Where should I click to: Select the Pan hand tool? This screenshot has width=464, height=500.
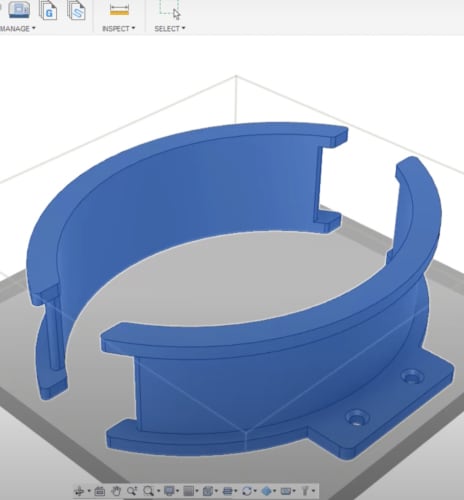tap(116, 491)
